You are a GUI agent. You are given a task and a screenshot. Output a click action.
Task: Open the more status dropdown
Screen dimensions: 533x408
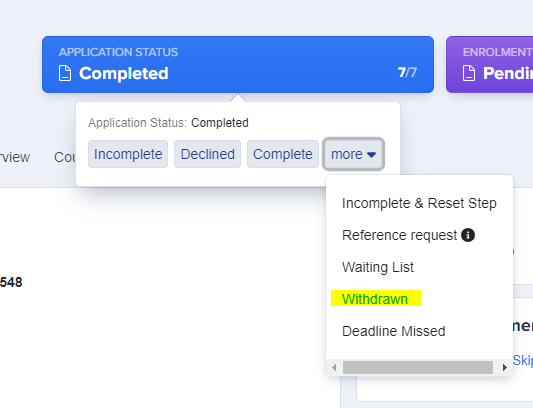tap(354, 154)
